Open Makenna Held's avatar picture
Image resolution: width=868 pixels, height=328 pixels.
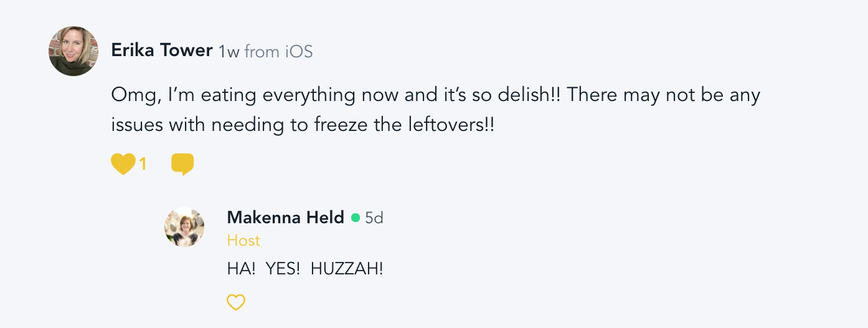pos(184,227)
